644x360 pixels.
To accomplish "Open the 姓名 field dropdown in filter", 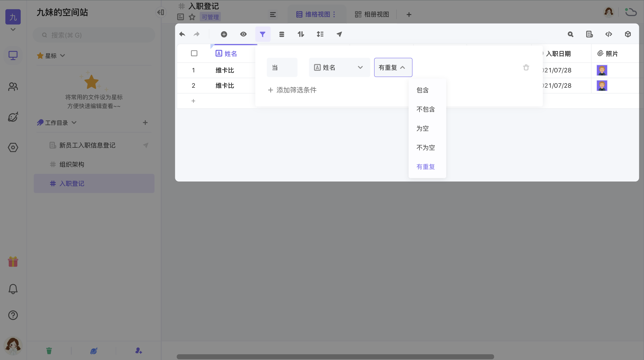I will coord(339,67).
